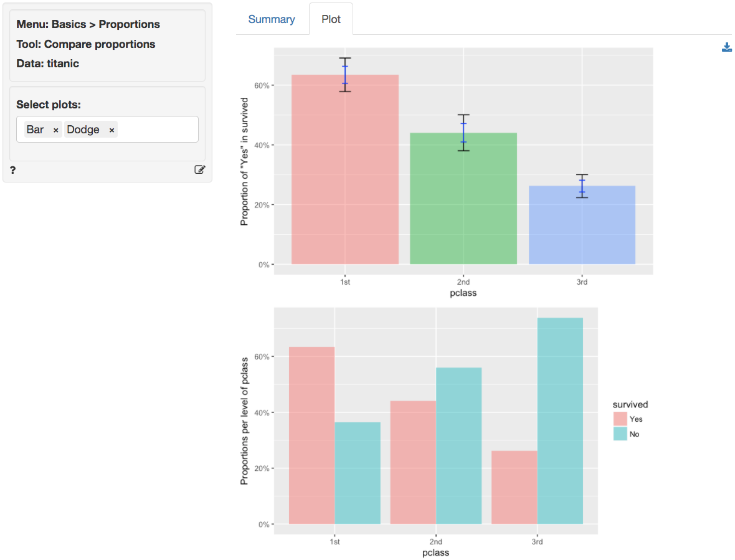Remove the Bar plot tag
Viewport: 735px width, 560px height.
pyautogui.click(x=55, y=130)
